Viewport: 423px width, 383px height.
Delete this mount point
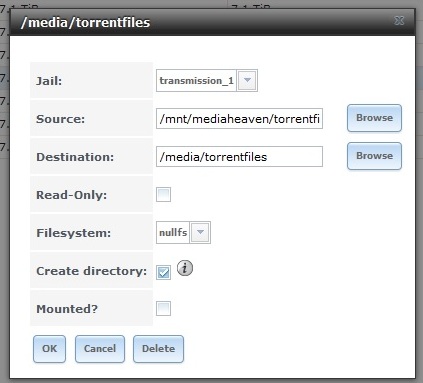tap(158, 349)
